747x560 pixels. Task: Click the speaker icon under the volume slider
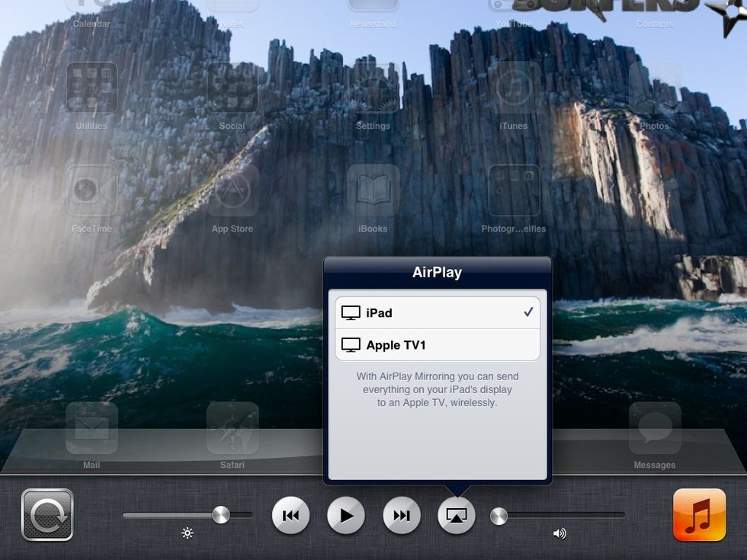(x=559, y=533)
